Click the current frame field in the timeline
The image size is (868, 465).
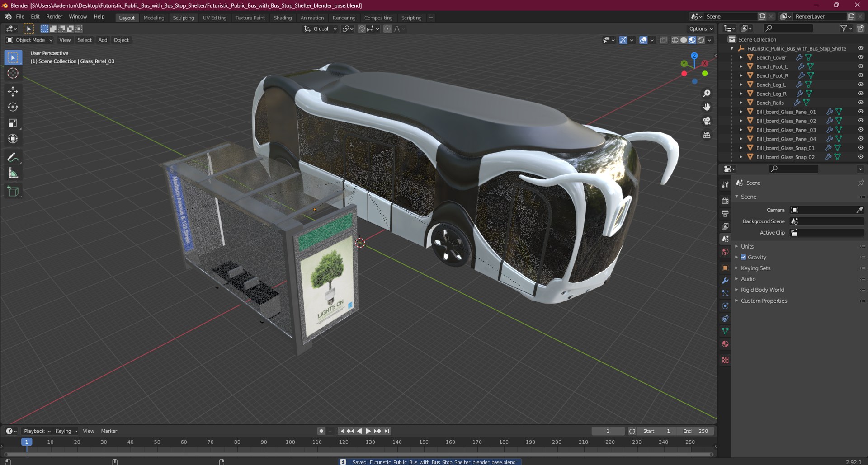tap(608, 431)
